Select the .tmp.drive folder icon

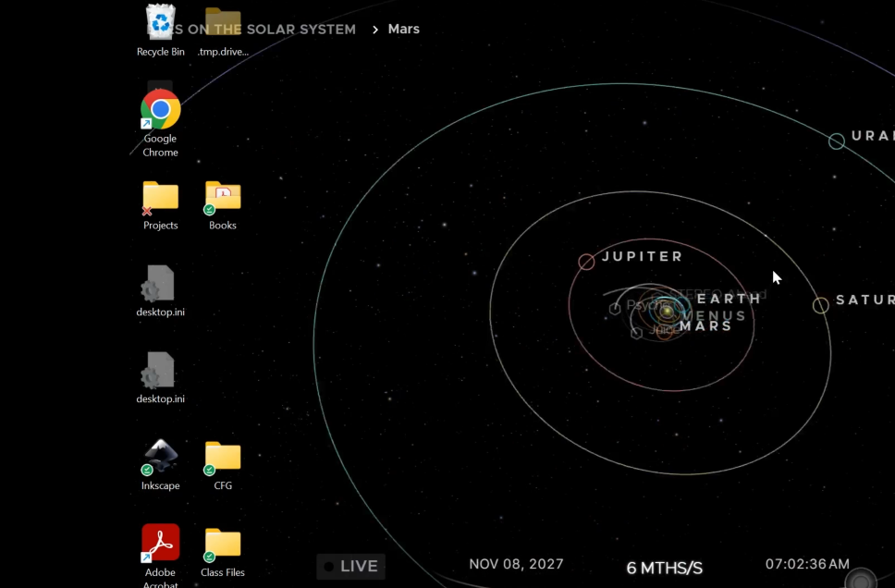coord(223,30)
